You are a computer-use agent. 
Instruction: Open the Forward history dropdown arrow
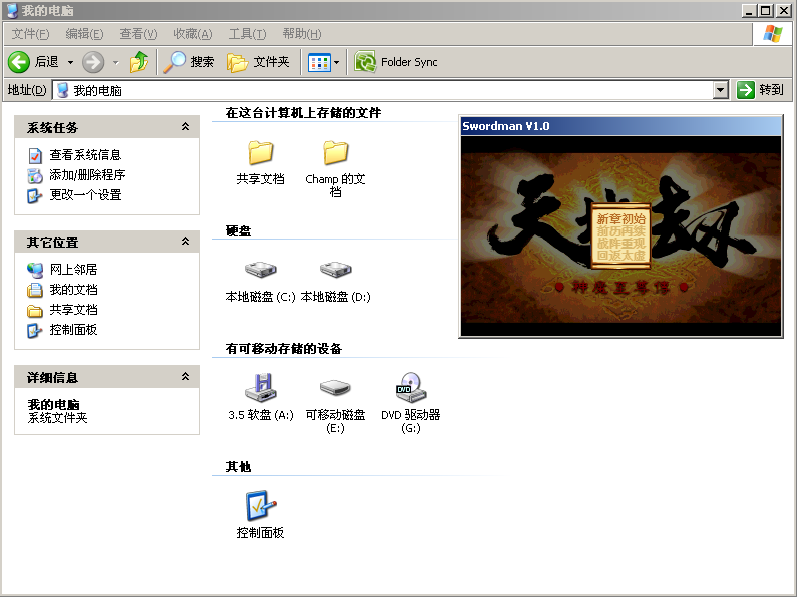115,62
